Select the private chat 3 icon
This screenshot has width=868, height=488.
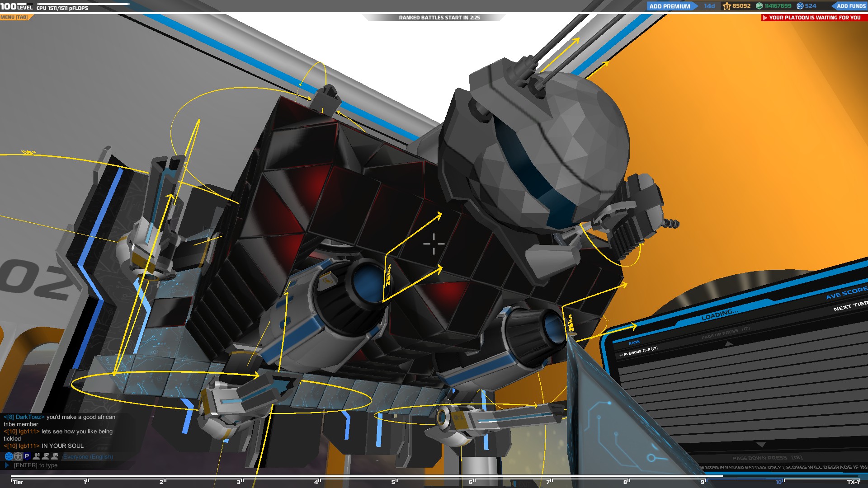55,456
